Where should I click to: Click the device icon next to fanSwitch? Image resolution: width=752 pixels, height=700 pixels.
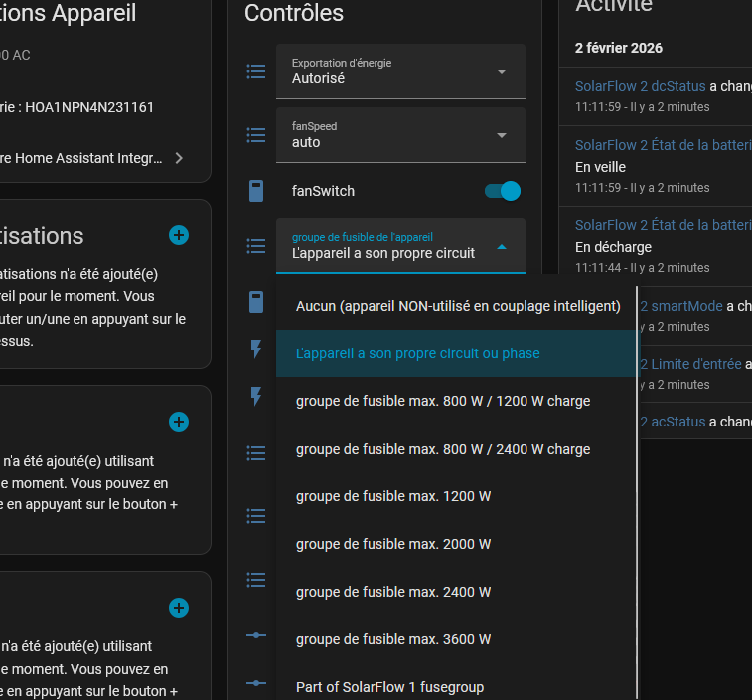(256, 191)
